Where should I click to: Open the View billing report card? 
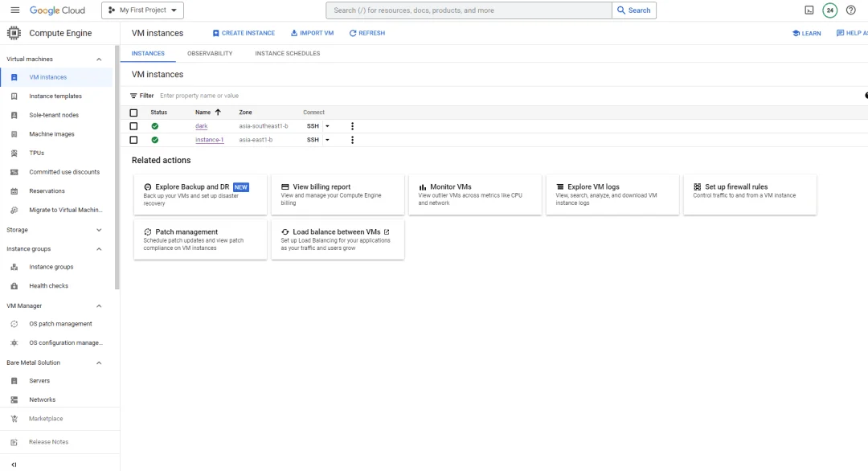coord(338,195)
